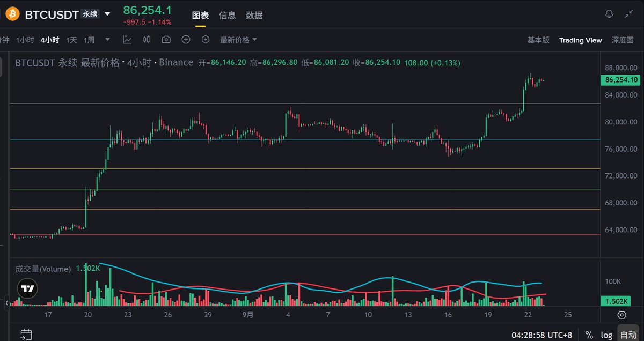Click the orange Bitcoin coin logo
The width and height of the screenshot is (644, 341).
click(13, 14)
